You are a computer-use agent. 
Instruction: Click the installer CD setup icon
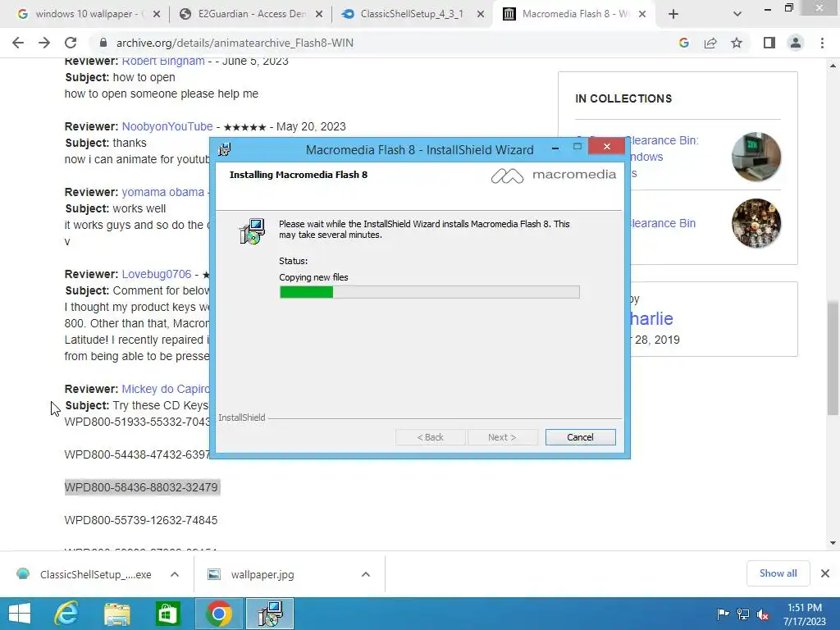(252, 231)
